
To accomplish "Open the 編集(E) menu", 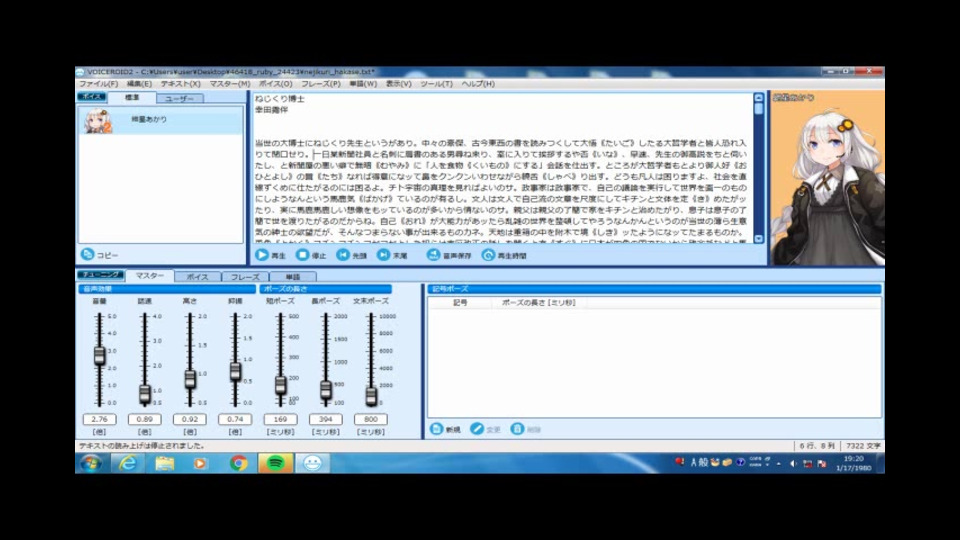I will point(139,84).
